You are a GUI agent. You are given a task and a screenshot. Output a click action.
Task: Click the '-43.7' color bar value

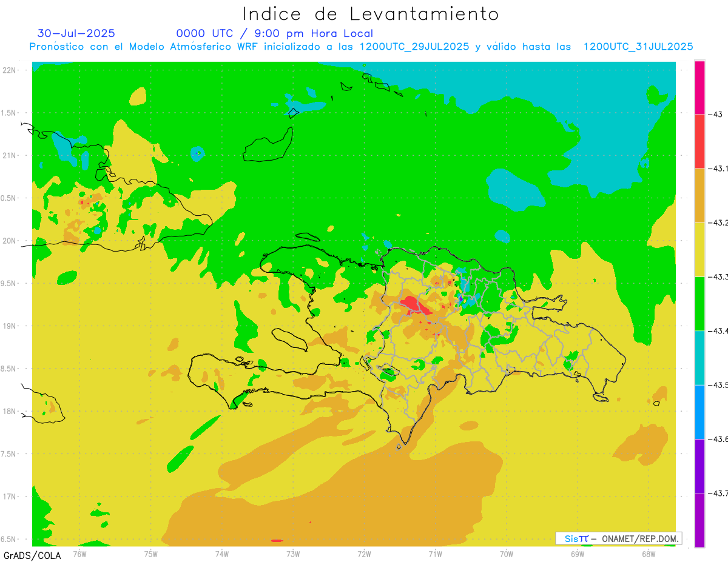pyautogui.click(x=719, y=493)
